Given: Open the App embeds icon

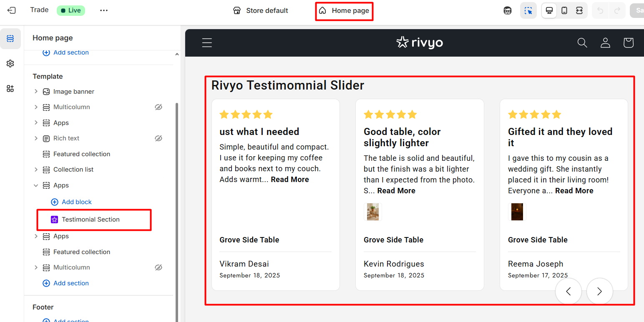Looking at the screenshot, I should [x=10, y=88].
